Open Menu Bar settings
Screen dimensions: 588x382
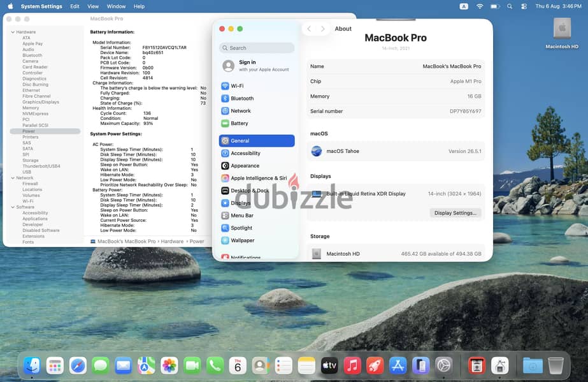coord(257,216)
